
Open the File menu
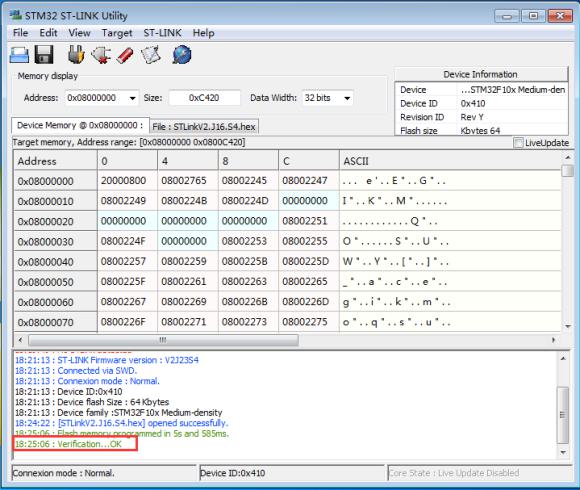point(20,33)
